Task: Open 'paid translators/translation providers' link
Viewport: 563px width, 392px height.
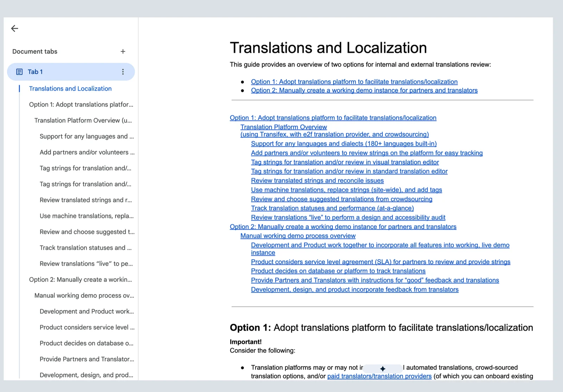Action: coord(379,376)
